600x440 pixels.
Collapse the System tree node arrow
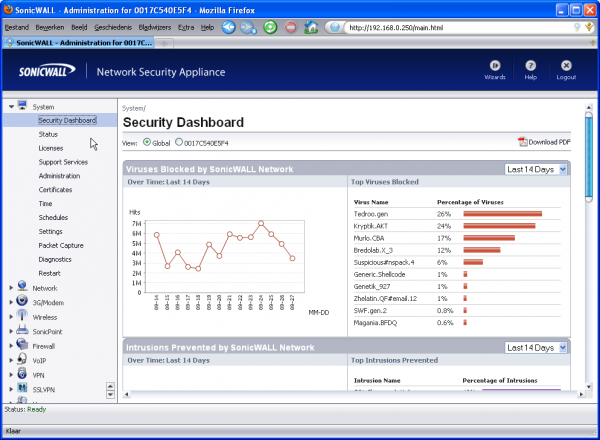pyautogui.click(x=11, y=107)
